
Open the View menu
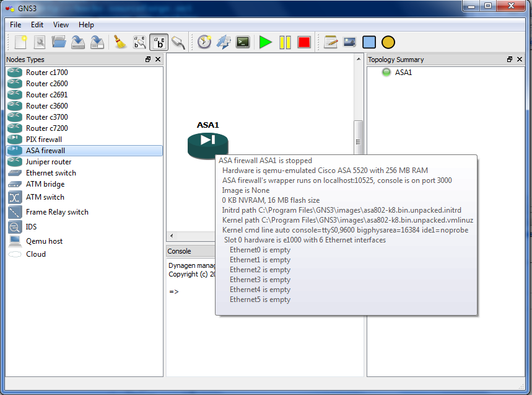point(61,25)
